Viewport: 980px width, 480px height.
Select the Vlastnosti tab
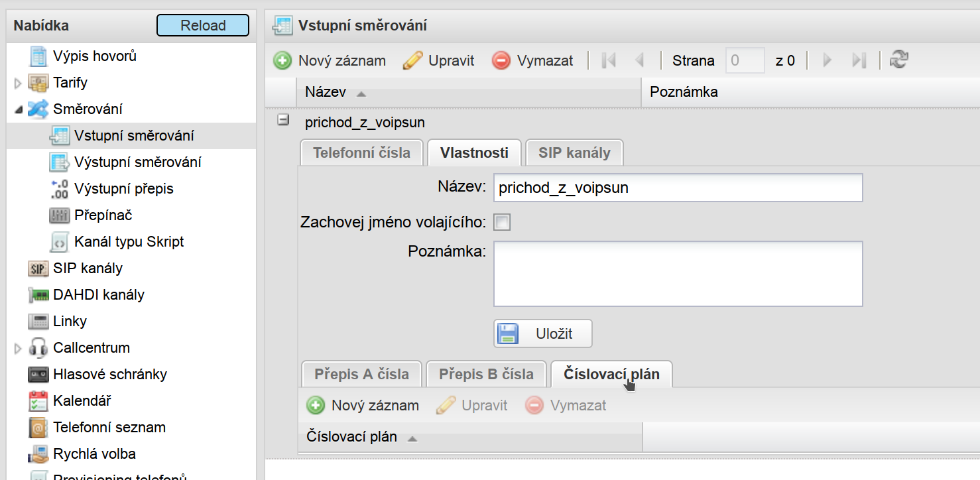pyautogui.click(x=474, y=152)
